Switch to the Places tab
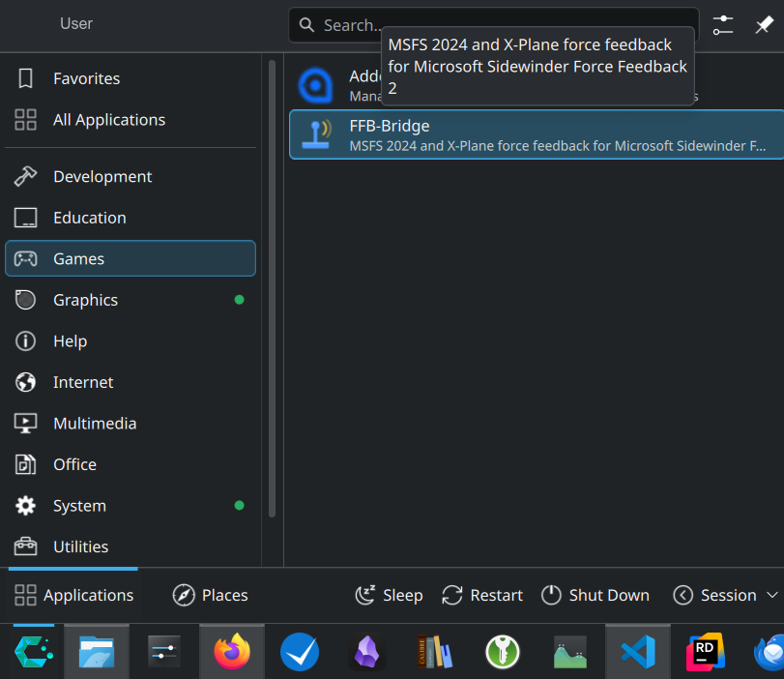The image size is (784, 679). (x=210, y=595)
